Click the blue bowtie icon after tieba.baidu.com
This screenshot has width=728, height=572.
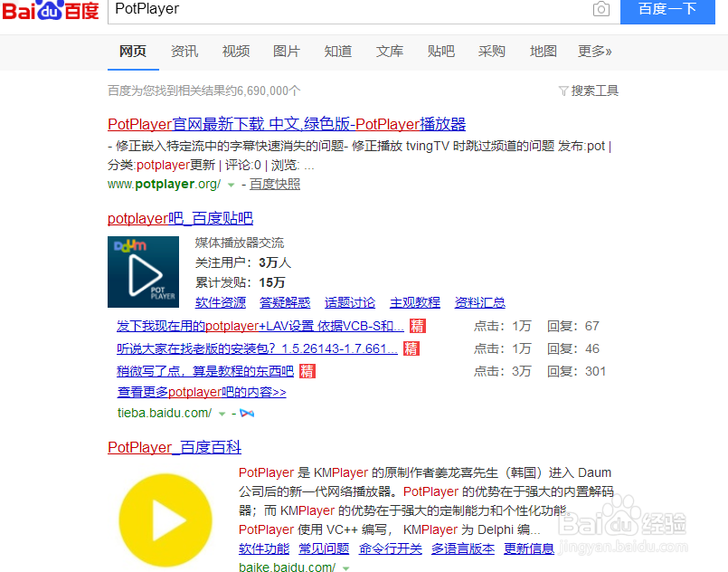coord(247,413)
